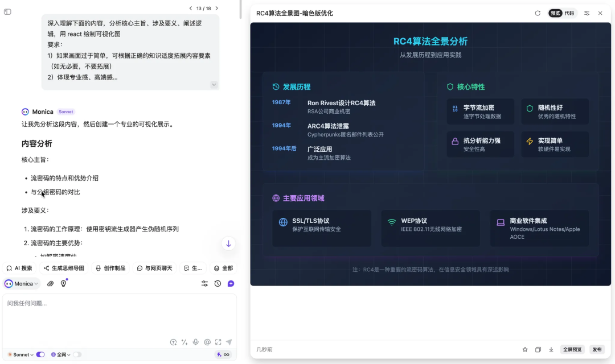Screen dimensions: 615x364
Task: Open 与网页聊天 quick action
Action: pyautogui.click(x=154, y=268)
